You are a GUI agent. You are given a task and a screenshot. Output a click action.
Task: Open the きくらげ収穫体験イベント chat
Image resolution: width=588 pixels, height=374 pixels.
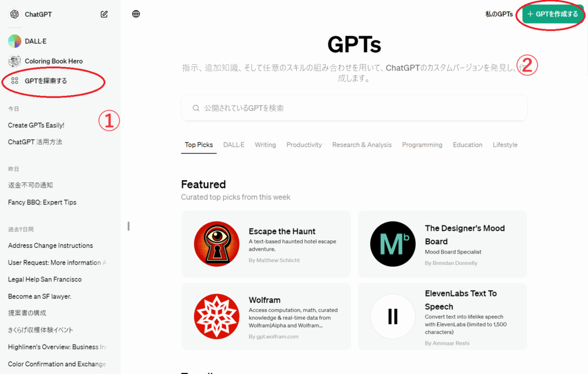41,330
